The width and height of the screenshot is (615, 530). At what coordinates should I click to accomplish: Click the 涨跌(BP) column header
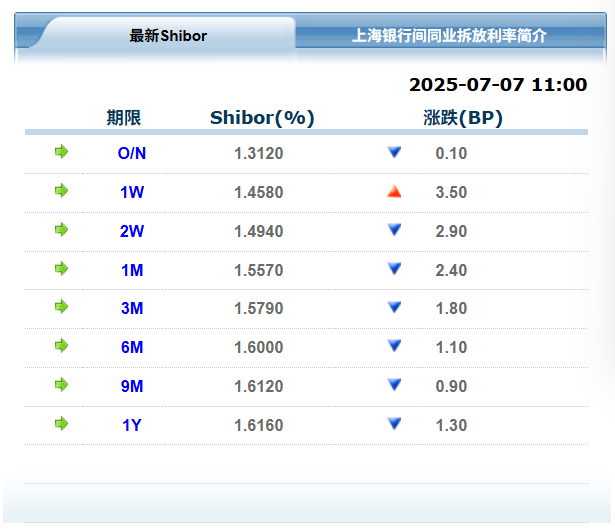coord(463,118)
